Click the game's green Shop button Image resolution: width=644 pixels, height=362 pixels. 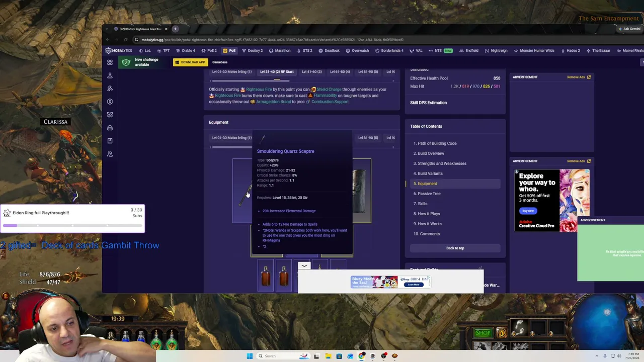click(x=482, y=333)
